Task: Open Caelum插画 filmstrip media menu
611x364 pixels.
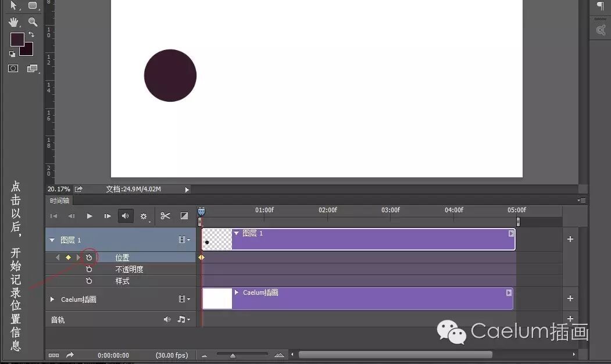Action: coord(184,299)
